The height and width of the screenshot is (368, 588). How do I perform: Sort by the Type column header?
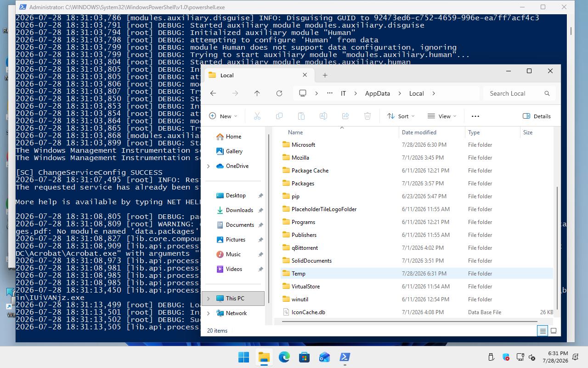492,132
